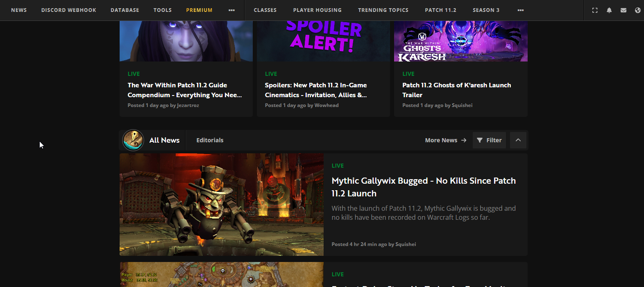Viewport: 644px width, 287px height.
Task: Click the map screenshot article thumbnail
Action: pos(222,275)
